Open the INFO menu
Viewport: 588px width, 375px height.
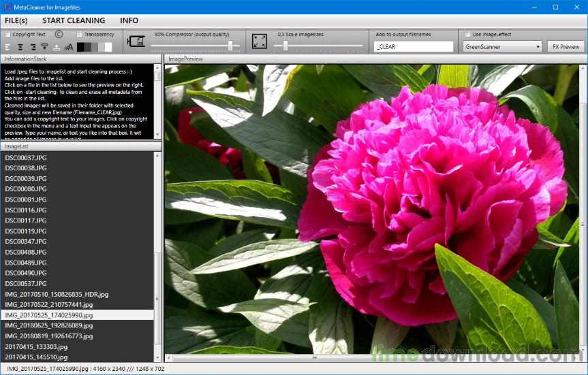pos(129,20)
